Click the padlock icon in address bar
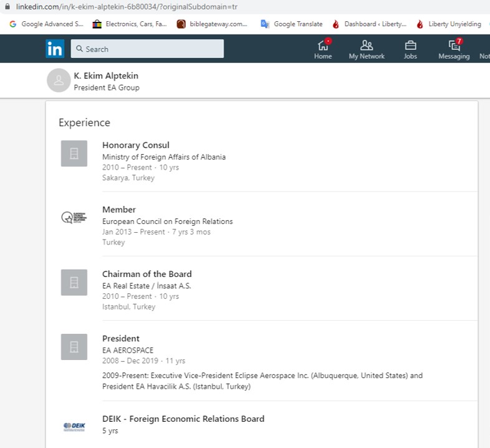The height and width of the screenshot is (448, 490). coord(7,6)
